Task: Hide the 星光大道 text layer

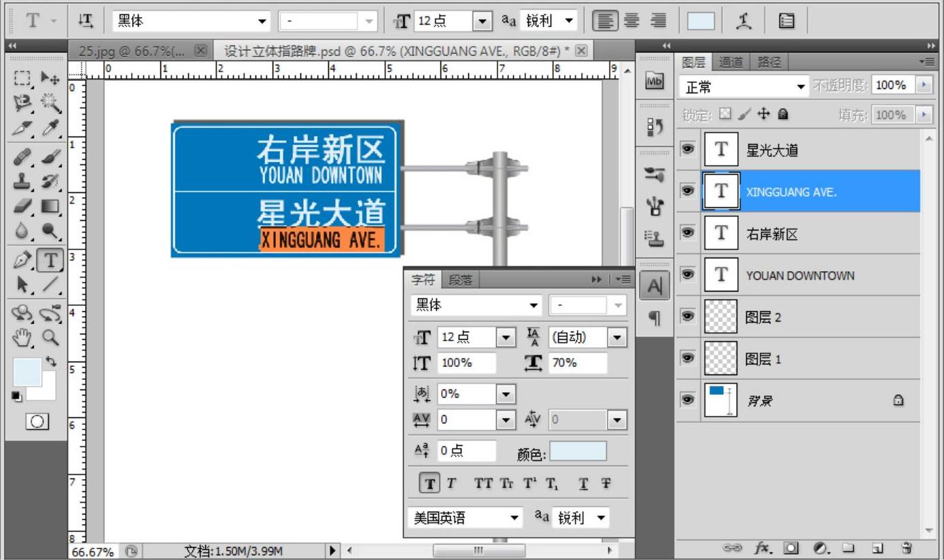Action: (x=688, y=150)
